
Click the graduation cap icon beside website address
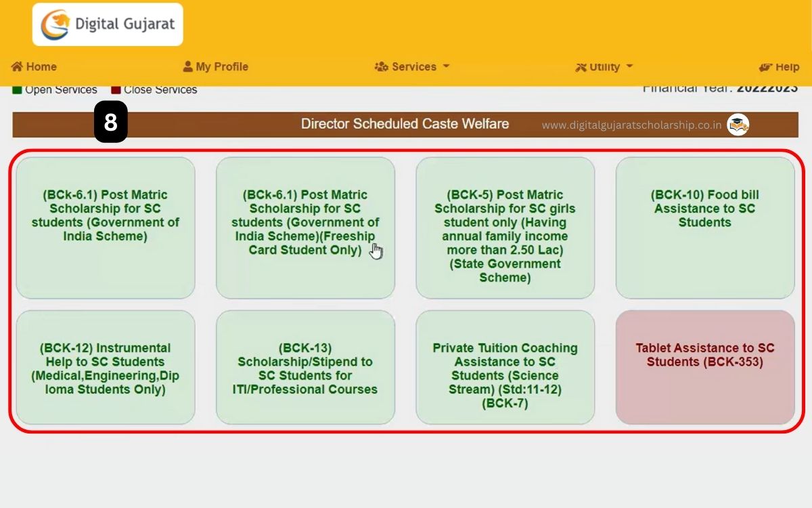tap(737, 124)
